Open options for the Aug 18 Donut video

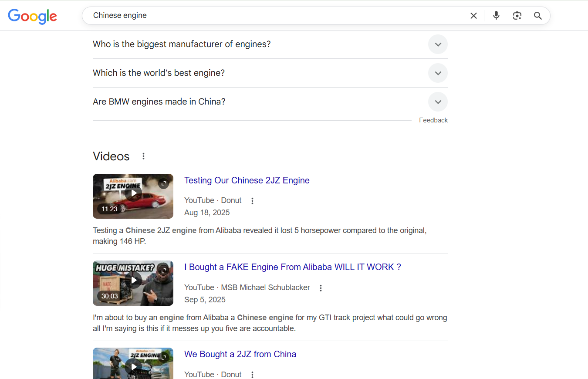(252, 201)
